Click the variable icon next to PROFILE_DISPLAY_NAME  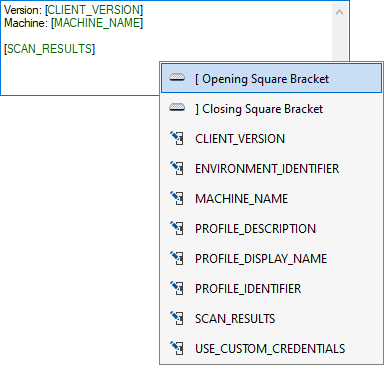click(x=177, y=258)
